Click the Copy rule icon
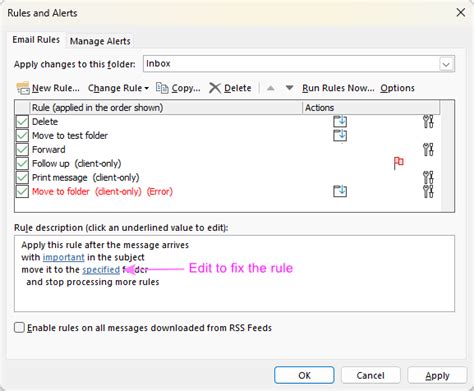The width and height of the screenshot is (474, 391). point(162,88)
